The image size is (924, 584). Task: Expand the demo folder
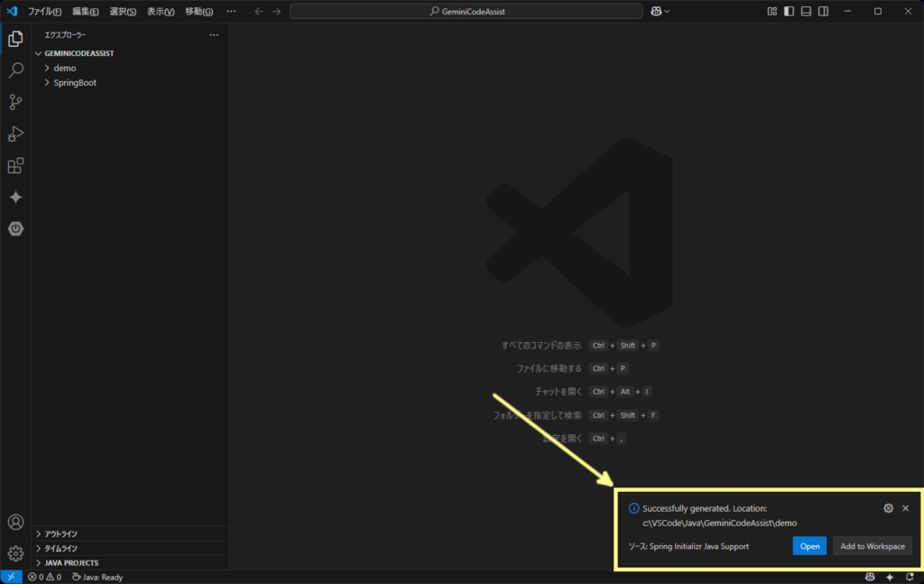click(47, 69)
